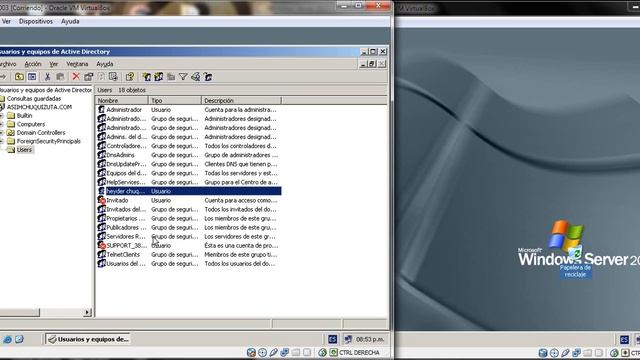Select Consultas guardadas in the tree
The width and height of the screenshot is (640, 360).
(34, 99)
